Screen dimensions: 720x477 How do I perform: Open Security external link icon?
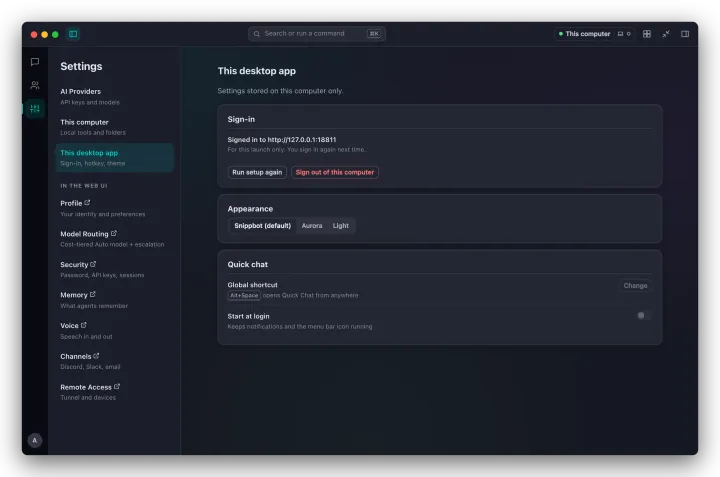click(x=93, y=264)
